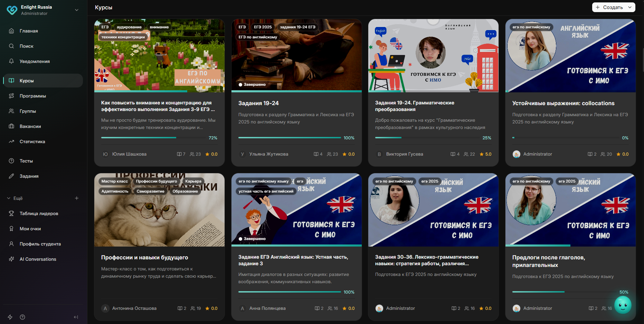
Task: Open course Профессии и навыки будущего
Action: 144,257
